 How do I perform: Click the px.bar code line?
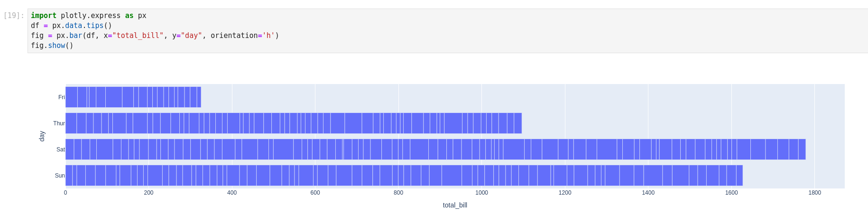pyautogui.click(x=155, y=36)
